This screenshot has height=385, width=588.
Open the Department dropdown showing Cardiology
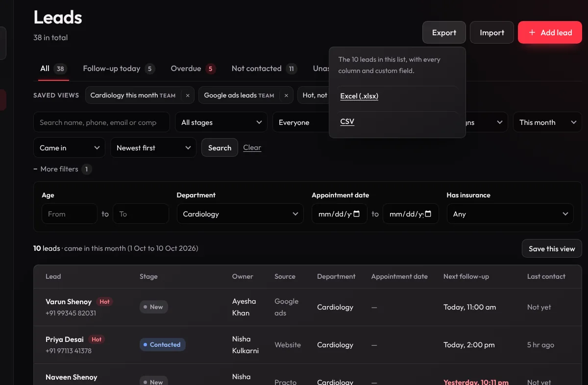(x=240, y=214)
